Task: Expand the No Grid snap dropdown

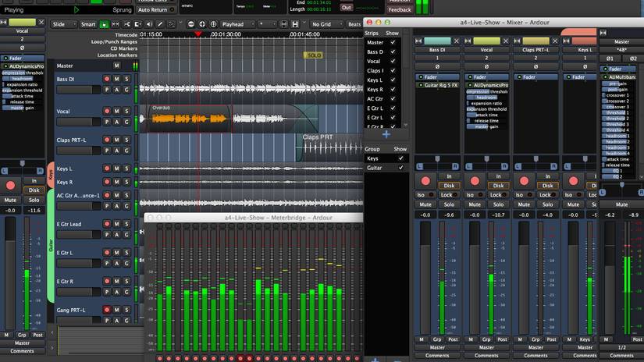Action: pyautogui.click(x=325, y=24)
